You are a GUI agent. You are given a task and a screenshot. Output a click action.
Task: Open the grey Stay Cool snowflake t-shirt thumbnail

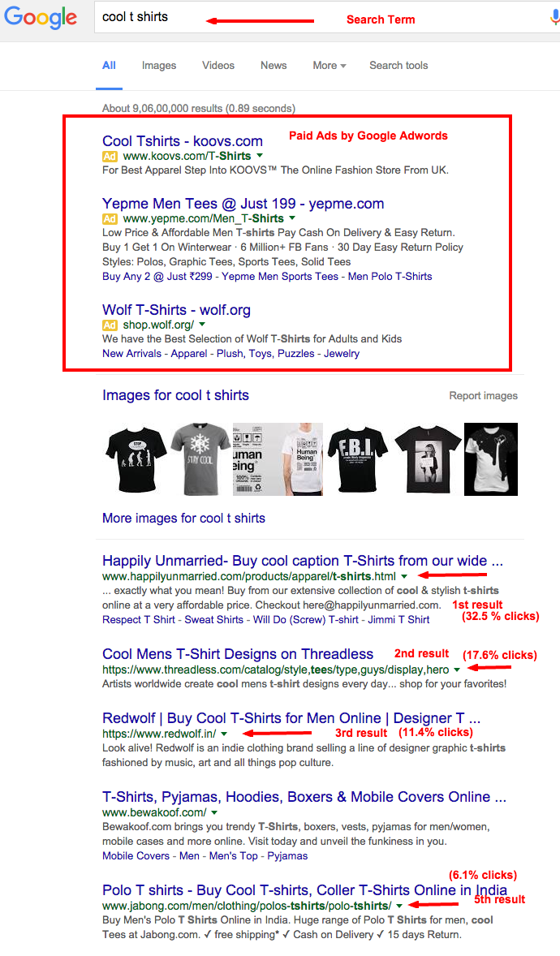200,459
